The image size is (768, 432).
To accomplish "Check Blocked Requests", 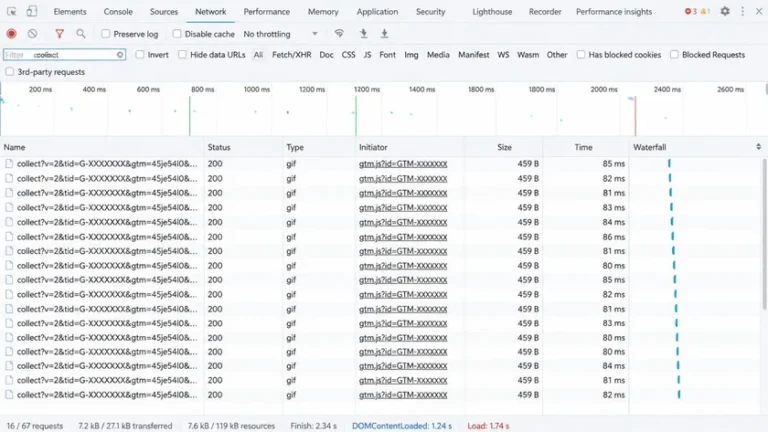I will point(674,54).
